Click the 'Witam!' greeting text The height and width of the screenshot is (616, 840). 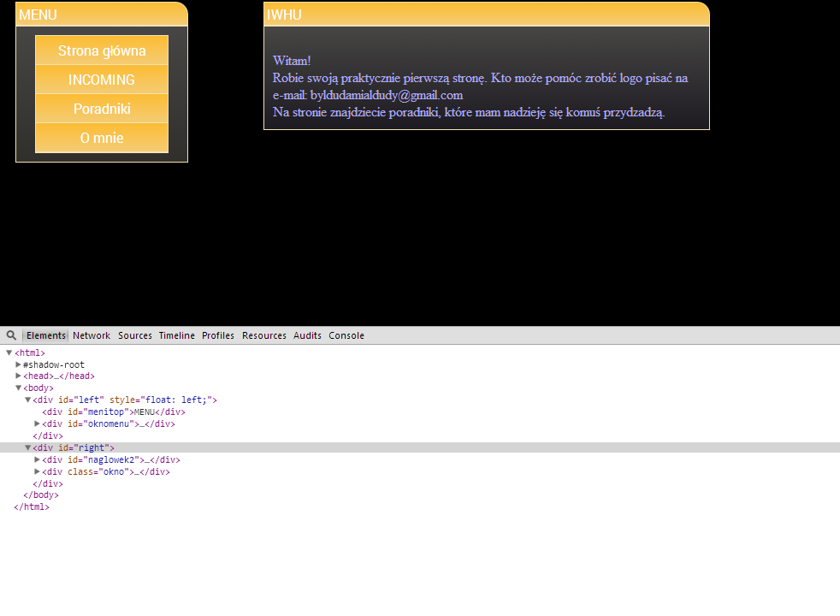point(292,61)
